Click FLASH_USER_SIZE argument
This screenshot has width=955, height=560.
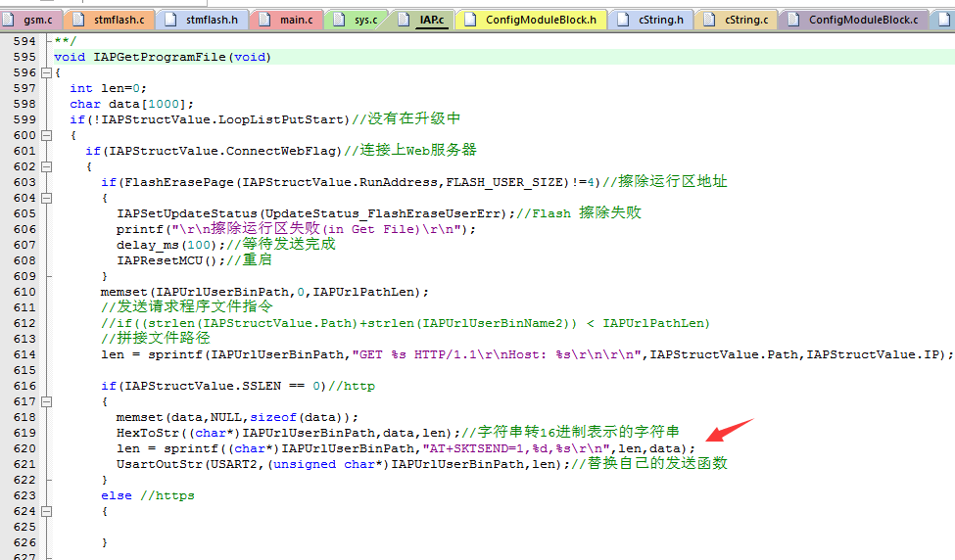[504, 182]
